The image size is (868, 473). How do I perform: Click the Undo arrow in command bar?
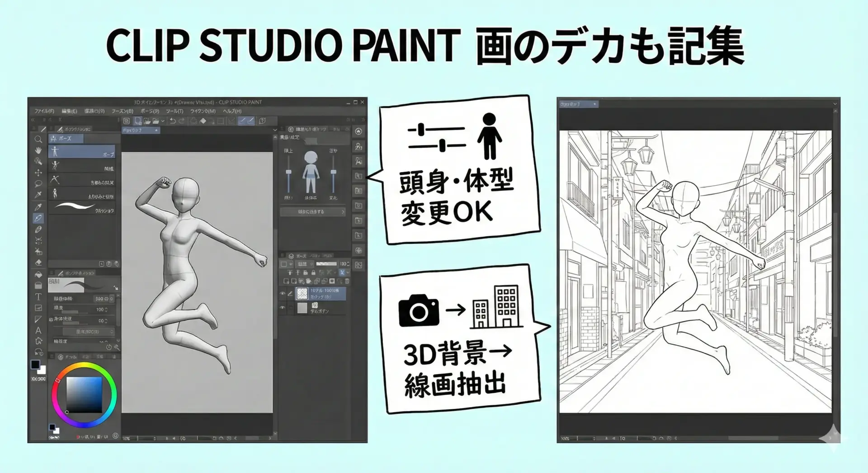[x=173, y=121]
